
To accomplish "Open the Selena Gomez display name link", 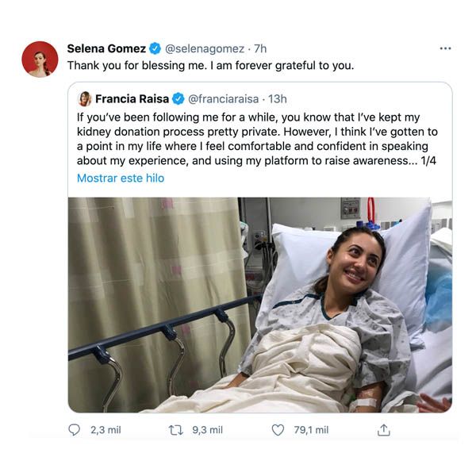I will tap(106, 48).
